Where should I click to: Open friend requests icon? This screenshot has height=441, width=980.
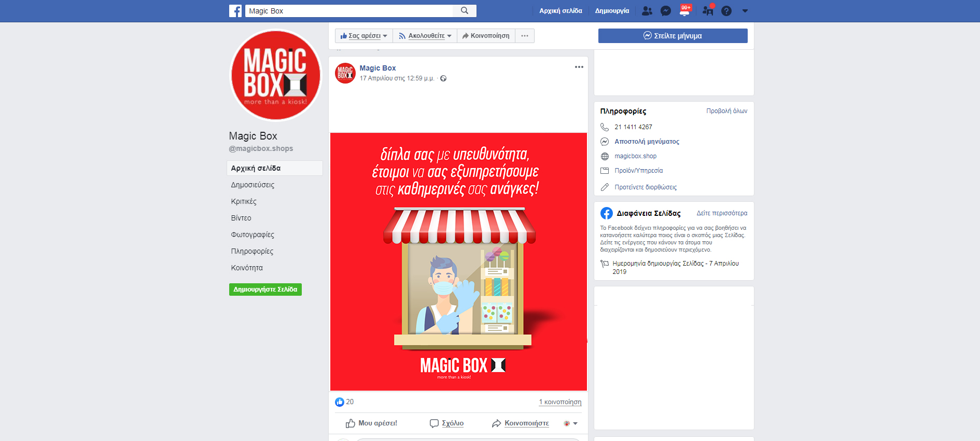pyautogui.click(x=647, y=11)
